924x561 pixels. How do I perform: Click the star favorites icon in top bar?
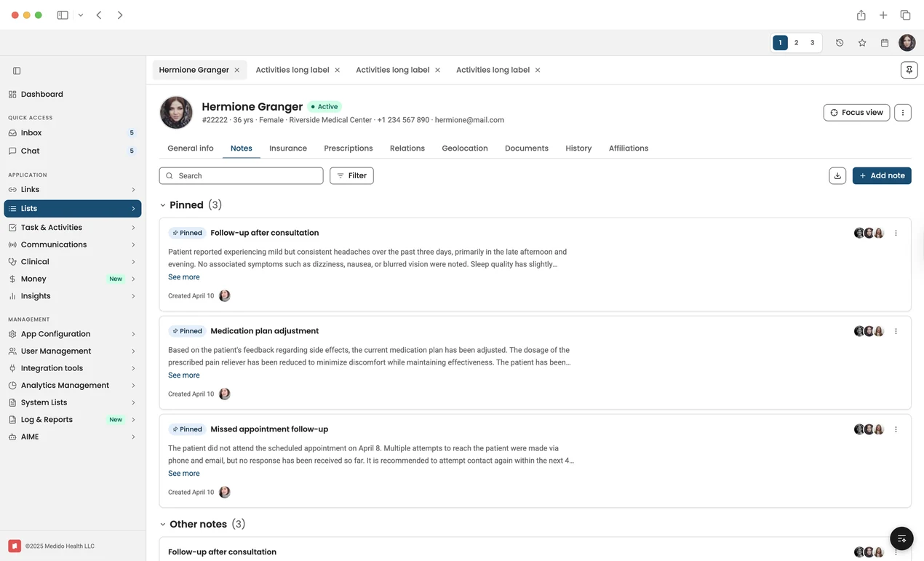click(862, 43)
